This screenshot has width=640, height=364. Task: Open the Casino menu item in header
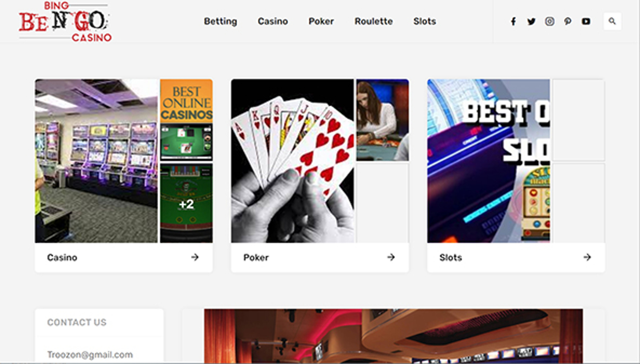[x=273, y=21]
